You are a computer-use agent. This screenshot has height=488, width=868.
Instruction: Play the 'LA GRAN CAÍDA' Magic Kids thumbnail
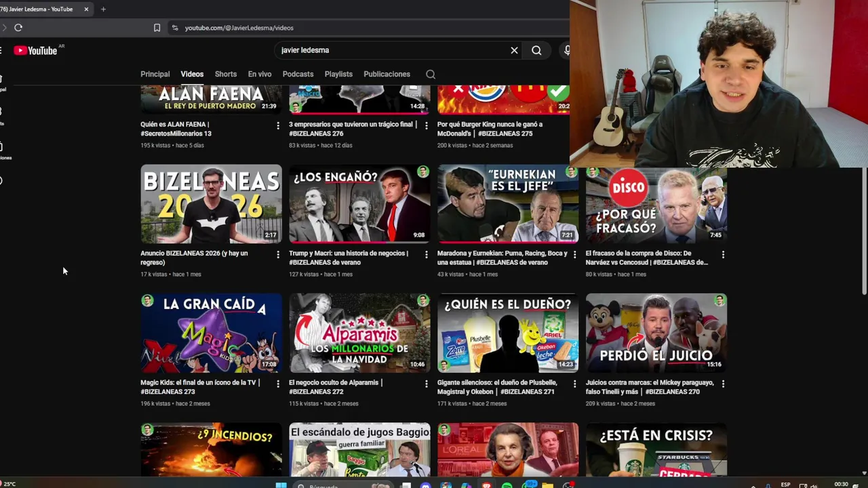(211, 333)
